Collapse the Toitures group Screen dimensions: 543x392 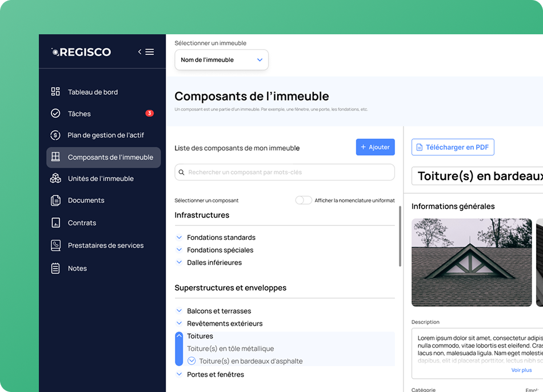tap(179, 335)
